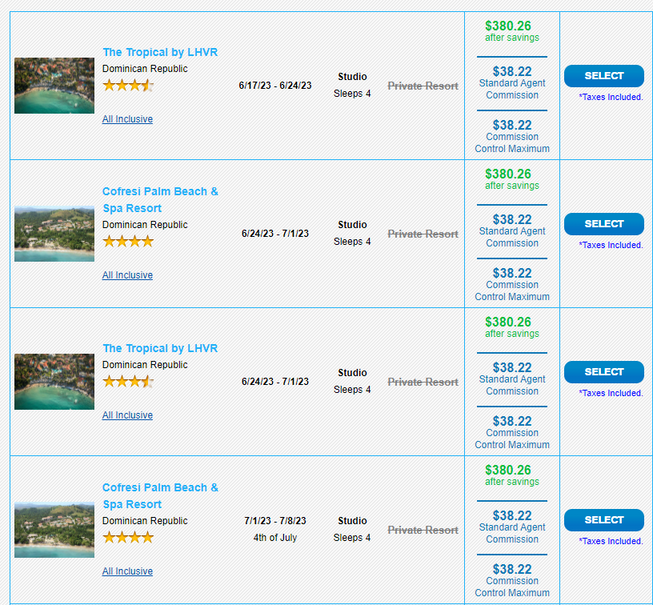Open the 6/24/23 Tropical by LHVR title link
Viewport: 653px width, 605px height.
coord(160,348)
